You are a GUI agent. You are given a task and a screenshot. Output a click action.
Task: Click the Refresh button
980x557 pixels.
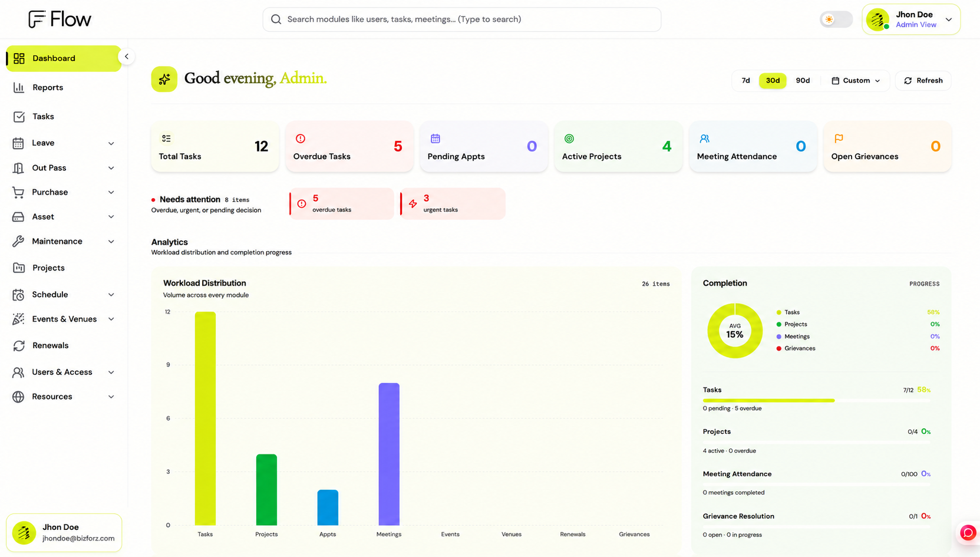coord(923,81)
